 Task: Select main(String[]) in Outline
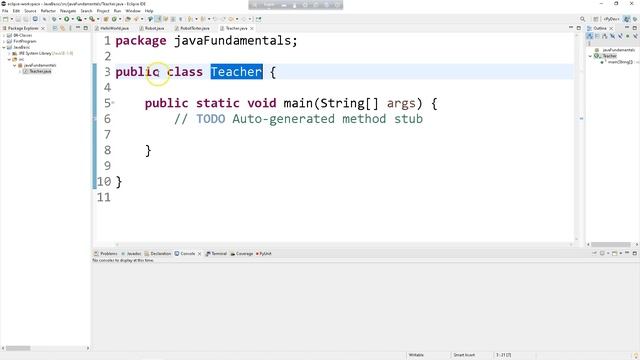point(620,62)
